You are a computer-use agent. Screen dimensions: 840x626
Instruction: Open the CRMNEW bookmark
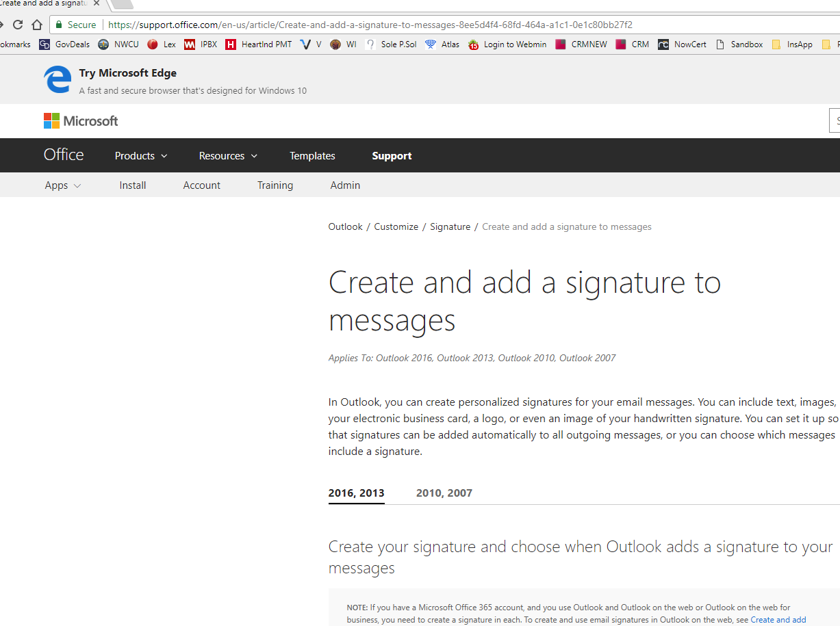(x=581, y=44)
